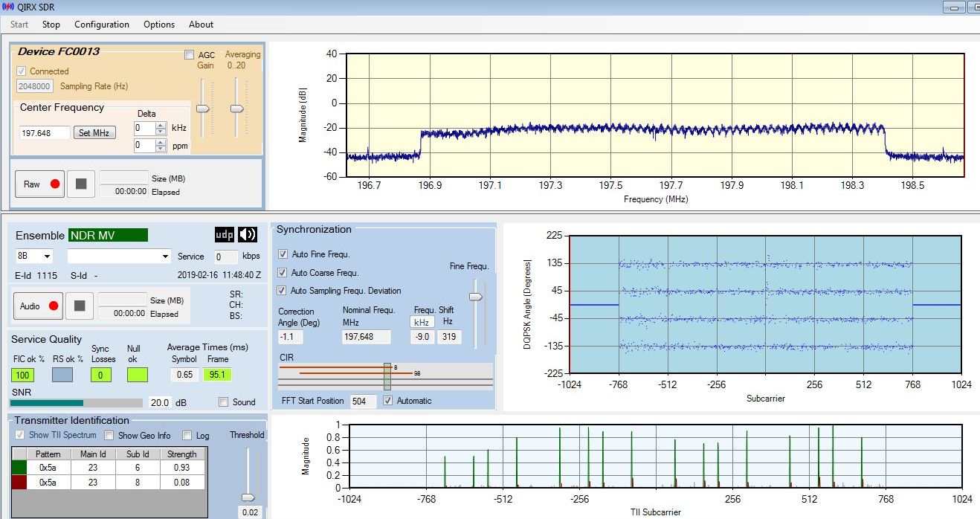The image size is (980, 519).
Task: Expand the Service selection dropdown
Action: (x=165, y=257)
